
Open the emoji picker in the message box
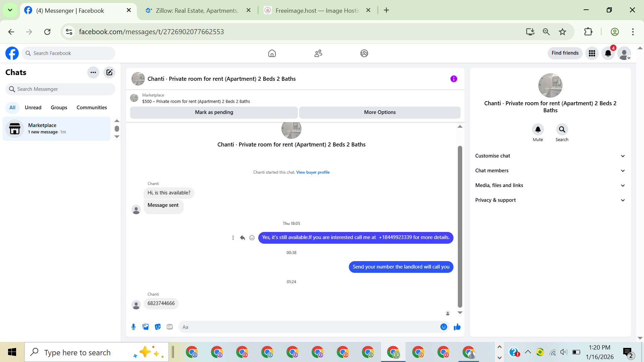click(x=443, y=327)
